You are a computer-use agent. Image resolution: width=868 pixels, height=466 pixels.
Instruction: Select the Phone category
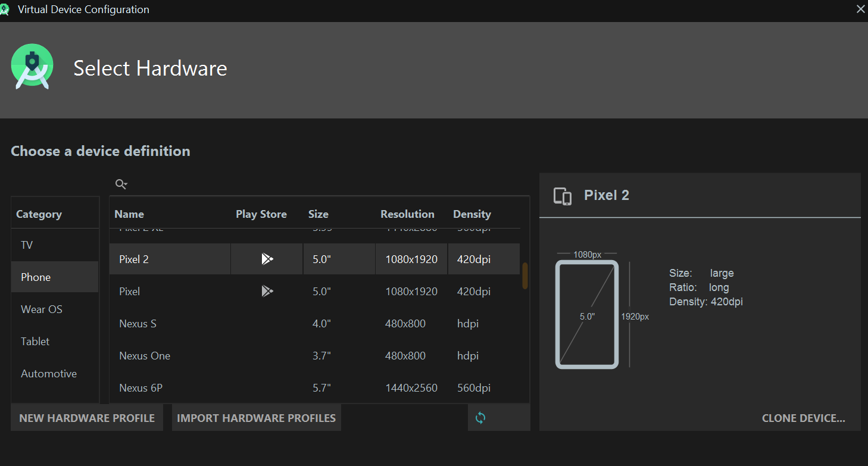[x=55, y=277]
